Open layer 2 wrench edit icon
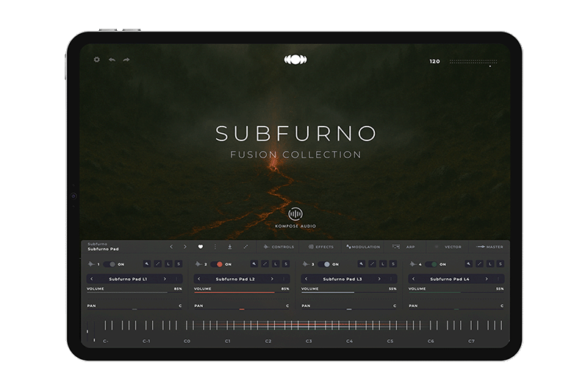The image size is (588, 390). click(254, 264)
